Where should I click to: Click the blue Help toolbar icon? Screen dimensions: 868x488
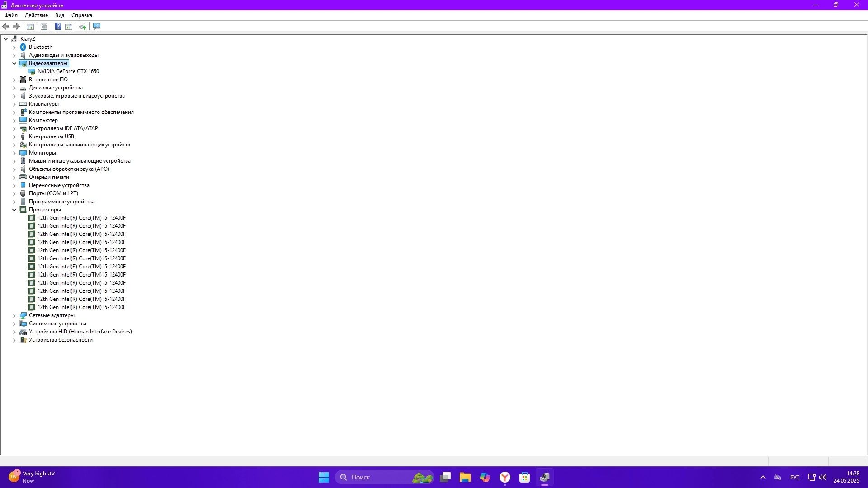(x=58, y=27)
